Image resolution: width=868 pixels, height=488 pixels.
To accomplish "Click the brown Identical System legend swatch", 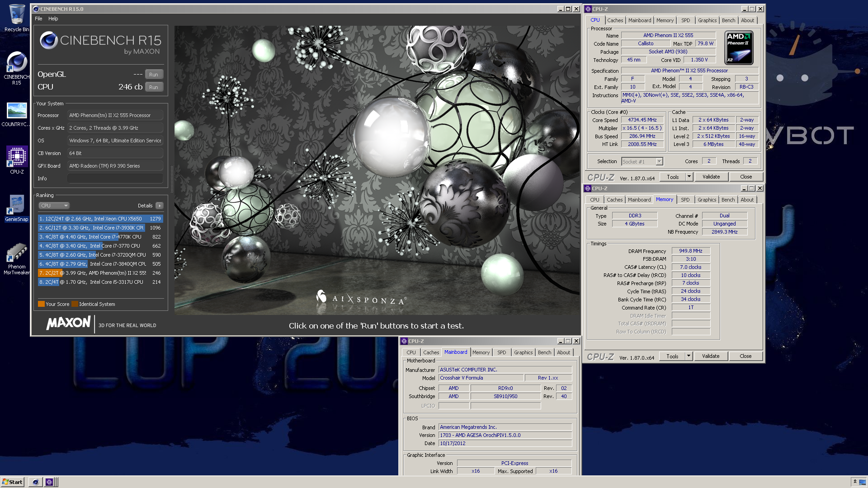I will (x=75, y=304).
